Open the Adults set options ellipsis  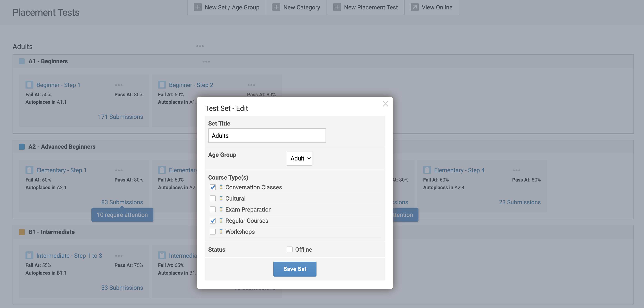pyautogui.click(x=200, y=46)
